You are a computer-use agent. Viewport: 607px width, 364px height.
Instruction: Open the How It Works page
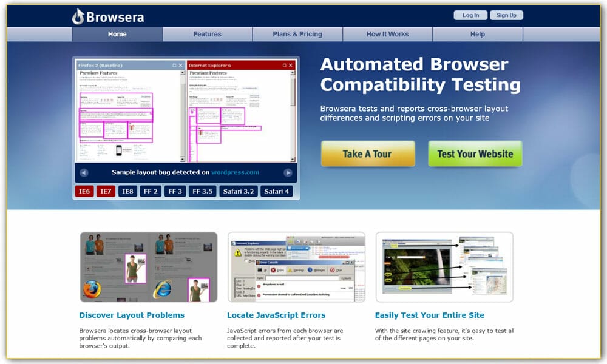[x=387, y=35]
